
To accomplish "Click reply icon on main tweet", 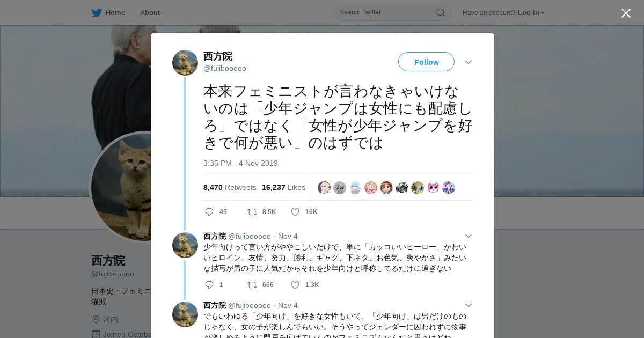I will click(209, 212).
